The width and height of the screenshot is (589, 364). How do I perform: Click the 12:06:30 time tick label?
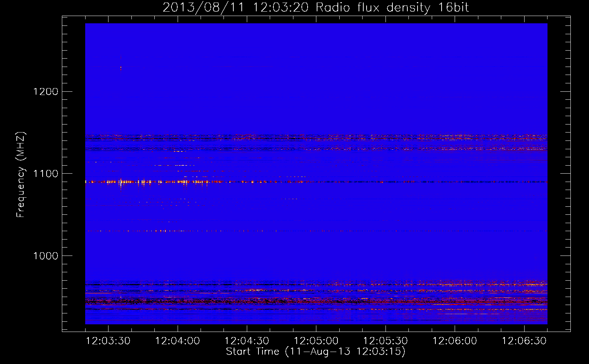(524, 341)
